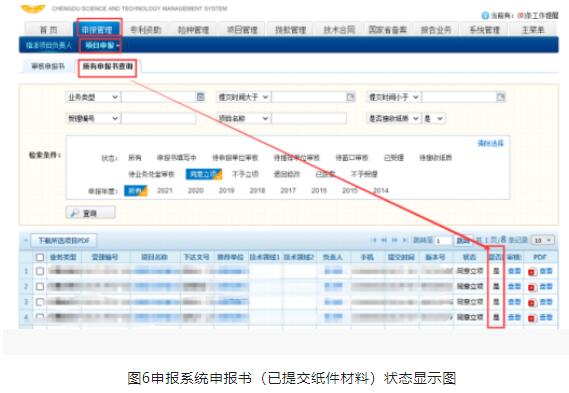This screenshot has height=393, width=569.
Task: Click the 清除选择 link
Action: coord(491,143)
